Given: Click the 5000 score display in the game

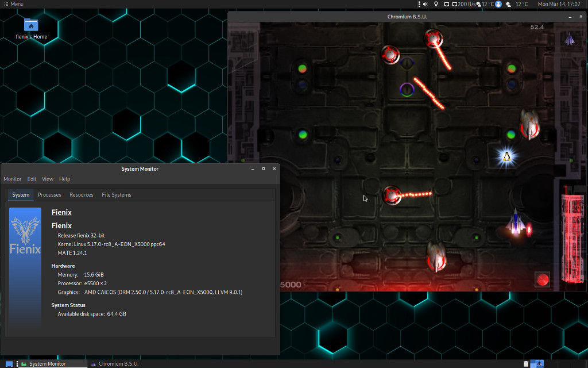Looking at the screenshot, I should point(291,285).
